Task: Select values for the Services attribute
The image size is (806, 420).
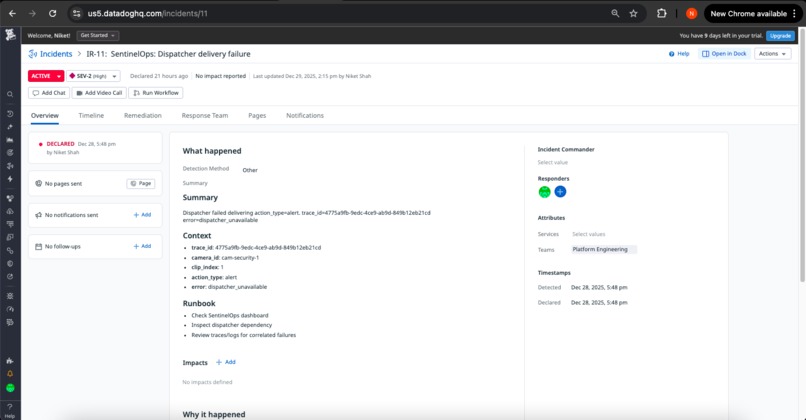Action: pos(589,234)
